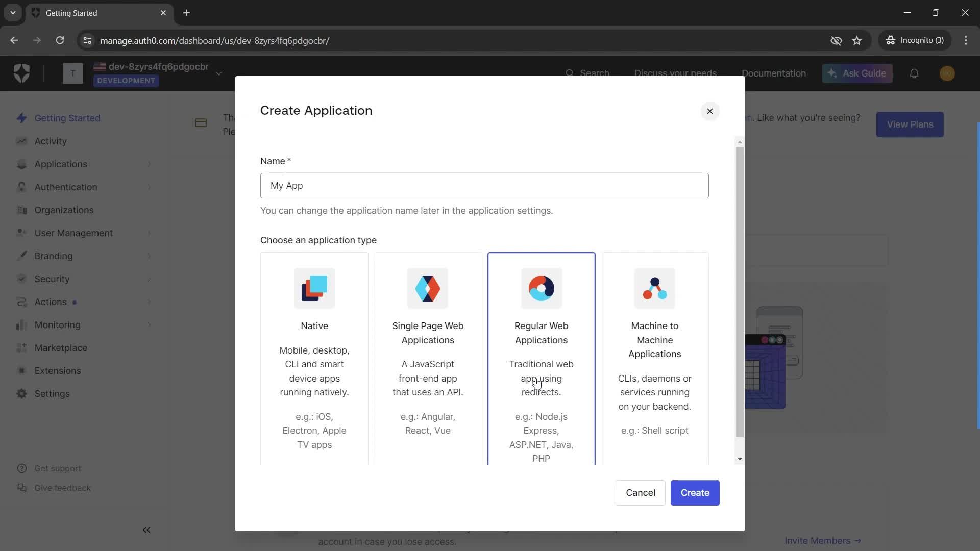Click the browser address bar URL
This screenshot has width=980, height=551.
click(x=215, y=40)
